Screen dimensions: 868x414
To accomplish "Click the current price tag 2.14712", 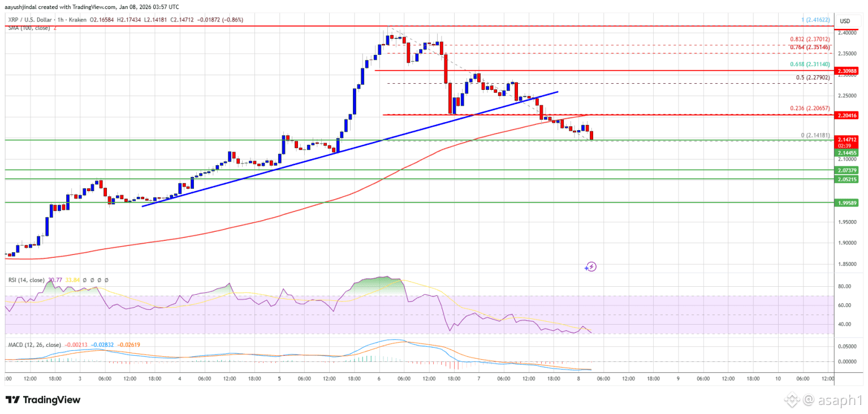I will [x=848, y=139].
